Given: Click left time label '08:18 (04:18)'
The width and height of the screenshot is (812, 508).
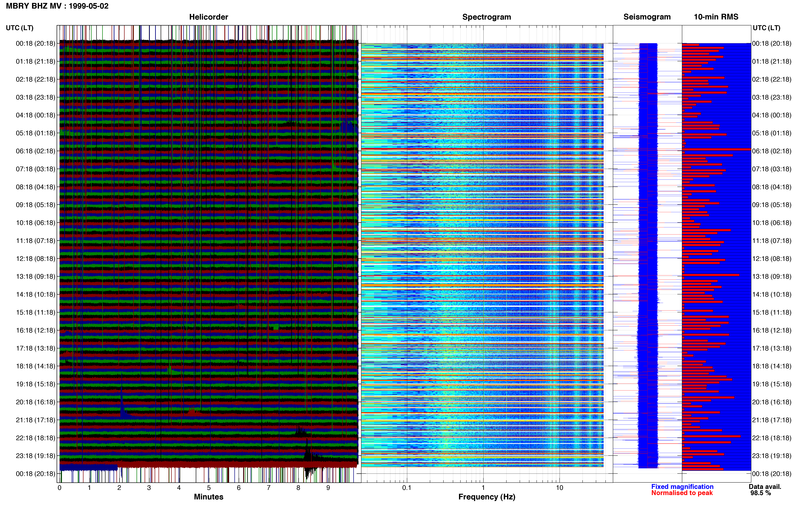Looking at the screenshot, I should 36,187.
